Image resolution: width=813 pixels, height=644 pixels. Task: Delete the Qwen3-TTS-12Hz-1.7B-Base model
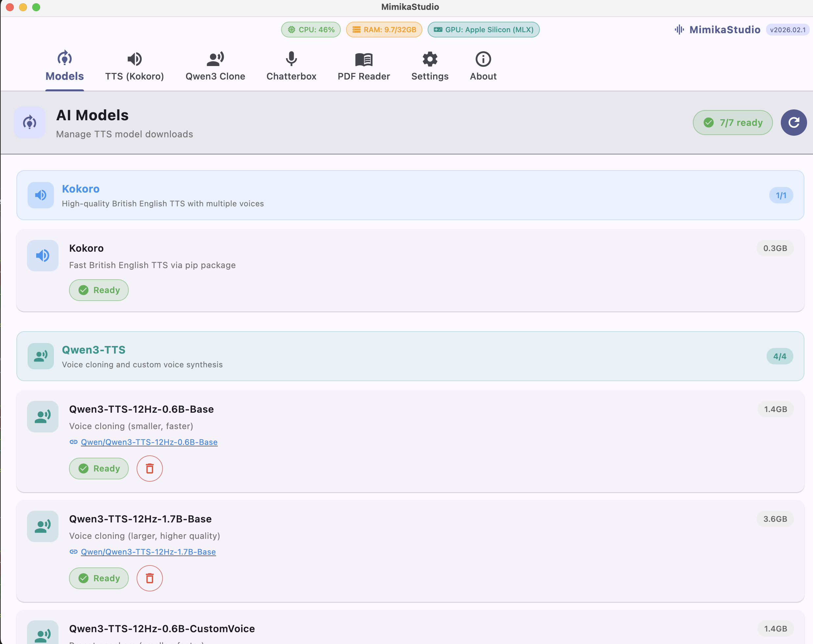coord(149,578)
